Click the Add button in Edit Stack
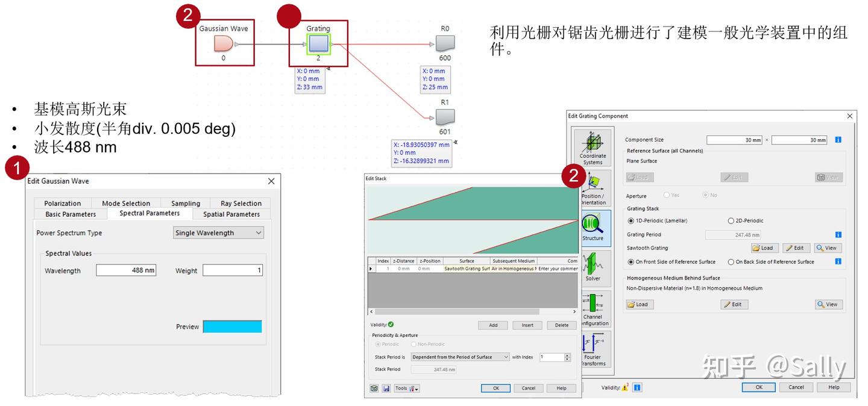Image resolution: width=868 pixels, height=406 pixels. coord(493,325)
